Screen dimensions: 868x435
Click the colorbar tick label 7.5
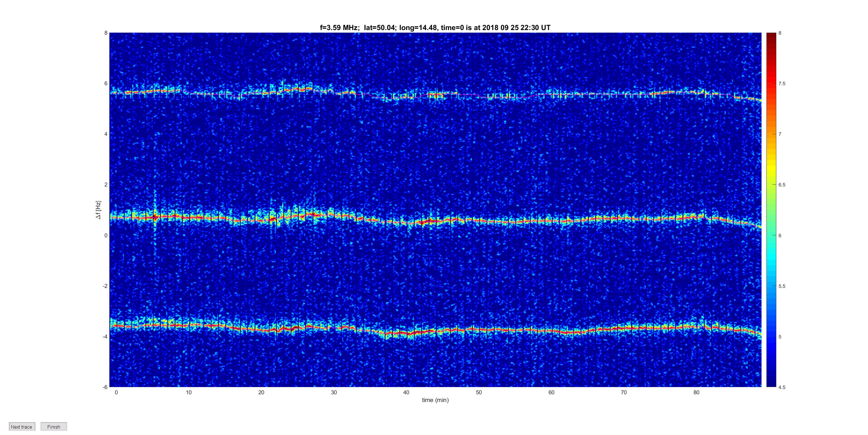pos(782,84)
